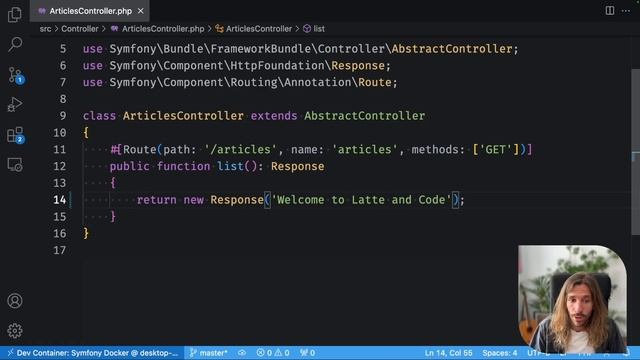The height and width of the screenshot is (360, 640).
Task: Click the '/articles' path string
Action: pos(240,150)
